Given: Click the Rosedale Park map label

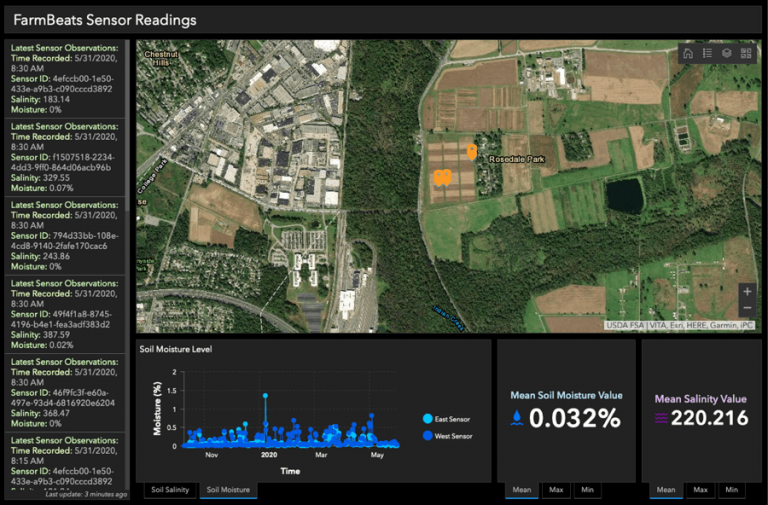Looking at the screenshot, I should pyautogui.click(x=517, y=159).
